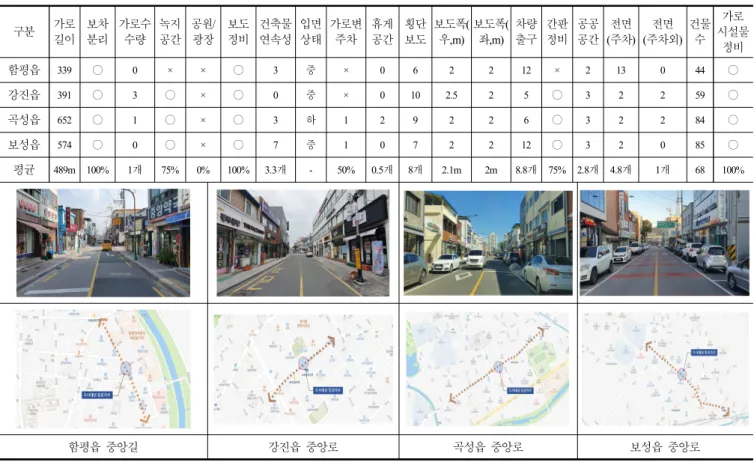Click the 50% average cell

tap(346, 170)
